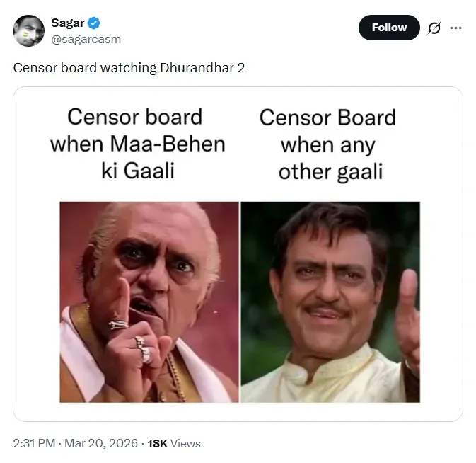Click the tweet text about Censor board
Viewport: 476px width, 463px height.
click(129, 70)
